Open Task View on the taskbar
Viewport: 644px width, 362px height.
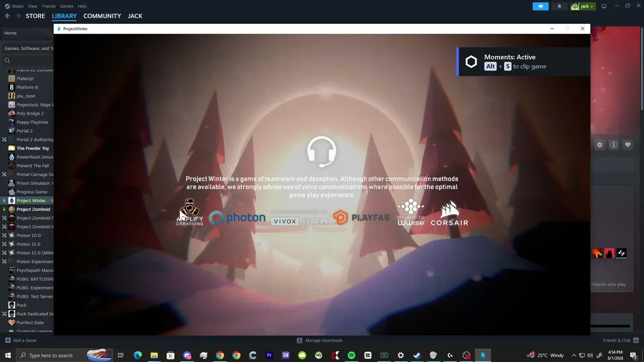click(121, 355)
